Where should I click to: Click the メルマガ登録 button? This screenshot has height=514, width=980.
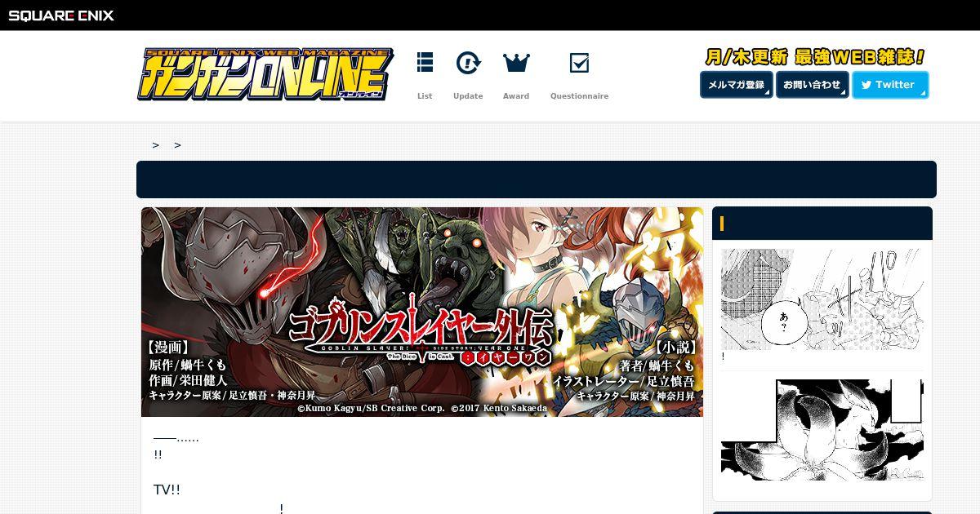click(736, 85)
